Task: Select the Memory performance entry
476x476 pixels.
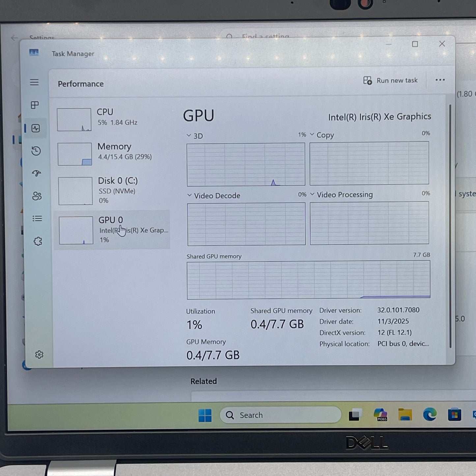Action: (x=112, y=154)
